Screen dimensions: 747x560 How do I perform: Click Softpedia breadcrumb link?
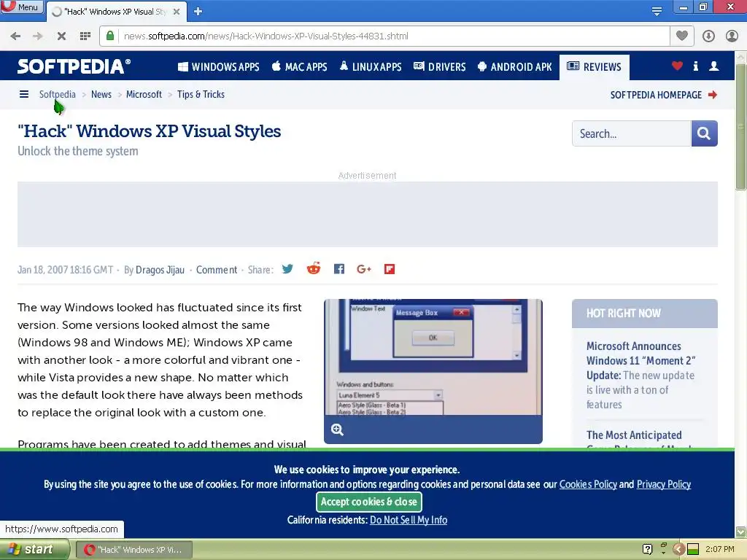pyautogui.click(x=57, y=94)
